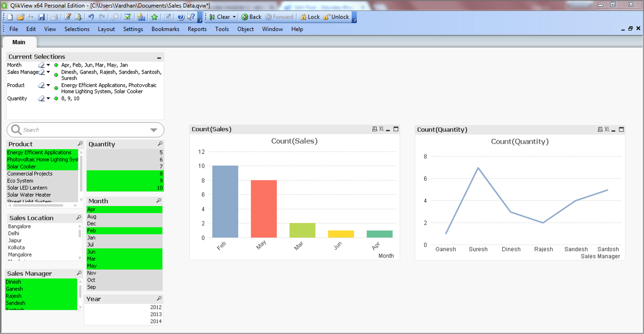Viewport: 644px width, 334px height.
Task: Toggle the Commercial Projects product selection
Action: click(x=30, y=174)
